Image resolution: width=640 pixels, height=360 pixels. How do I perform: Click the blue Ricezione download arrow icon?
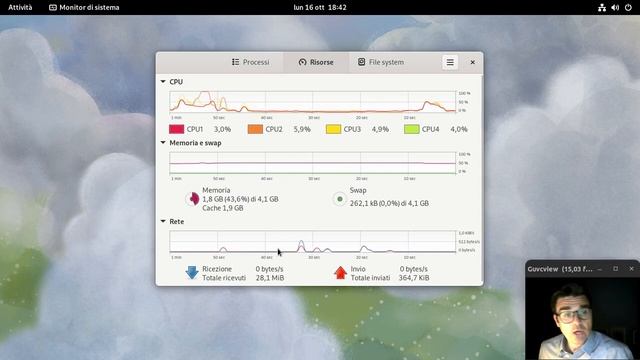[192, 273]
